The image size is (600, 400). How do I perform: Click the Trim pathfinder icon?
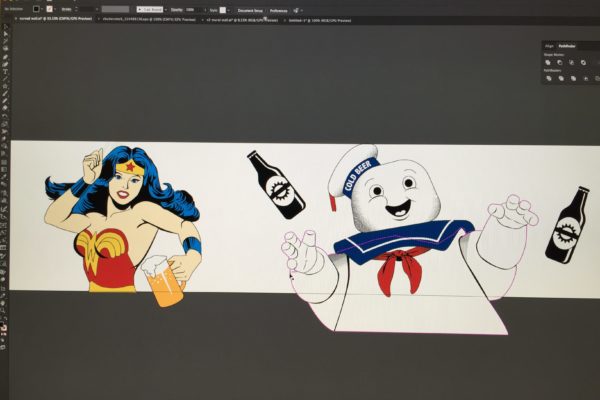pos(561,78)
